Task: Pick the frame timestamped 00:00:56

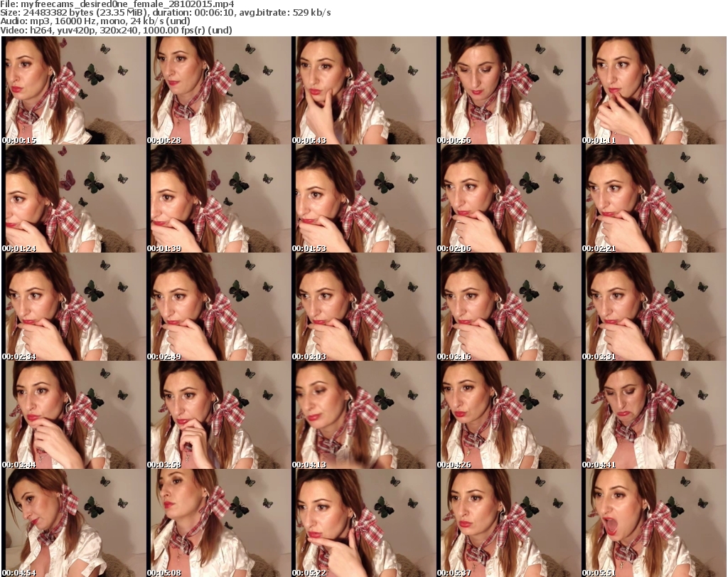Action: click(x=508, y=90)
